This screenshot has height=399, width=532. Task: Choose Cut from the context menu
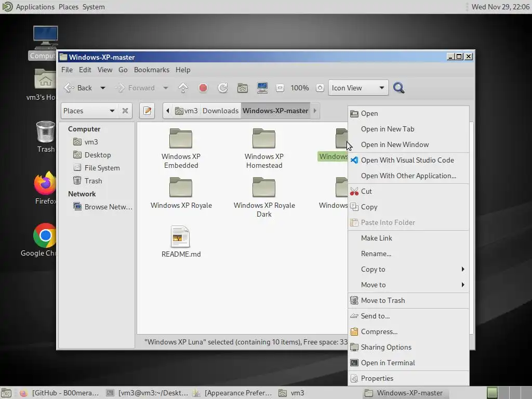[x=408, y=191]
